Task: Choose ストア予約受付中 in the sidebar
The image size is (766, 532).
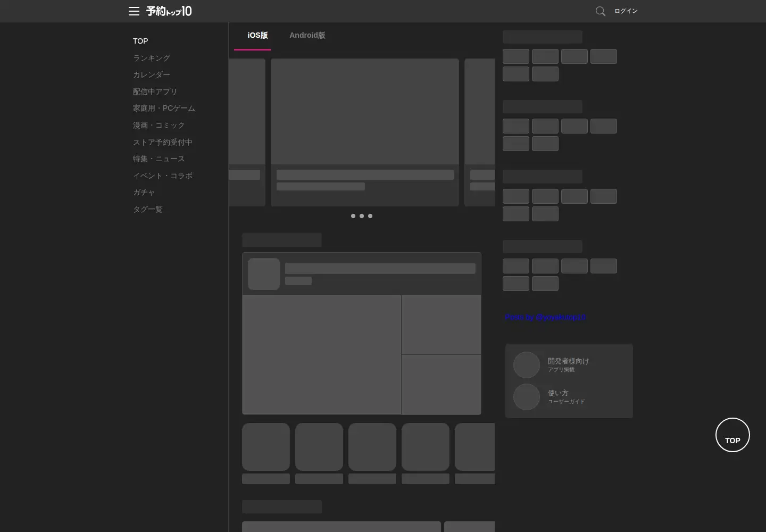Action: (163, 142)
